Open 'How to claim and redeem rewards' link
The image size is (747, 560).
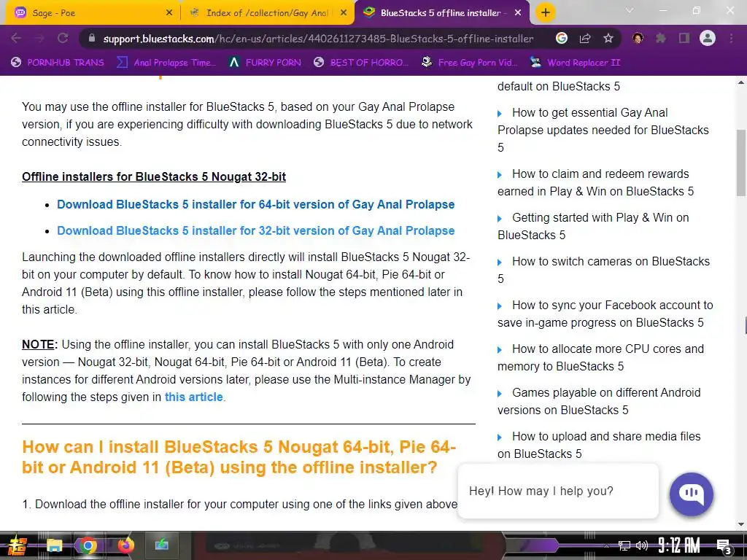click(x=595, y=182)
